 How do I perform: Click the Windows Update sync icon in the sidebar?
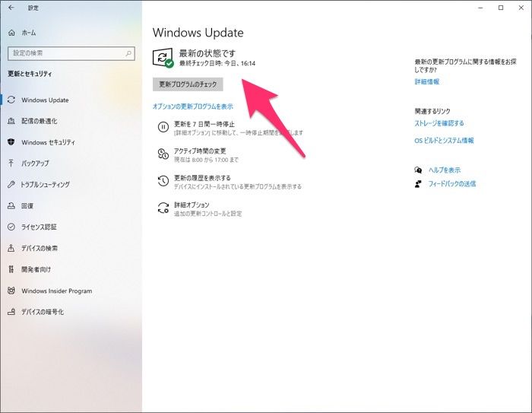[11, 100]
